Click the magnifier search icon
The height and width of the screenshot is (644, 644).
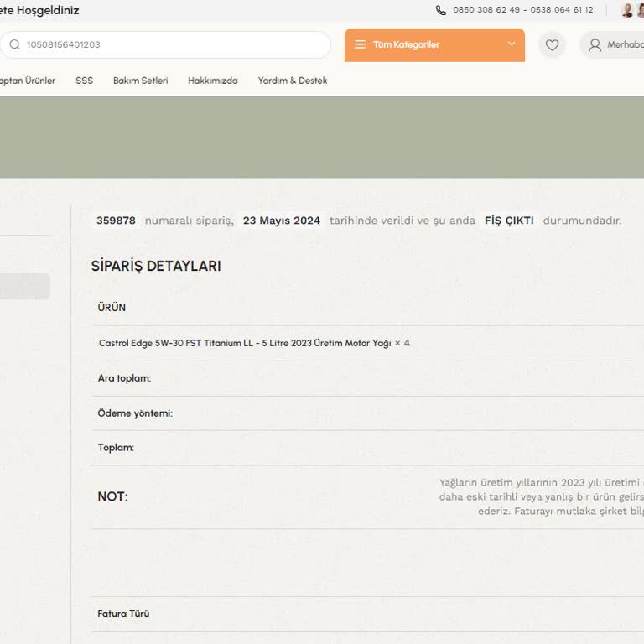click(x=14, y=44)
